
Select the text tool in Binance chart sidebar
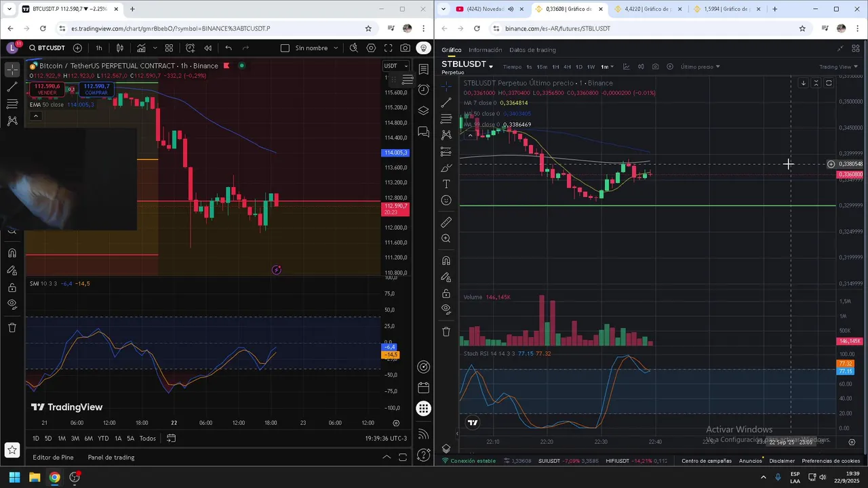(x=446, y=184)
